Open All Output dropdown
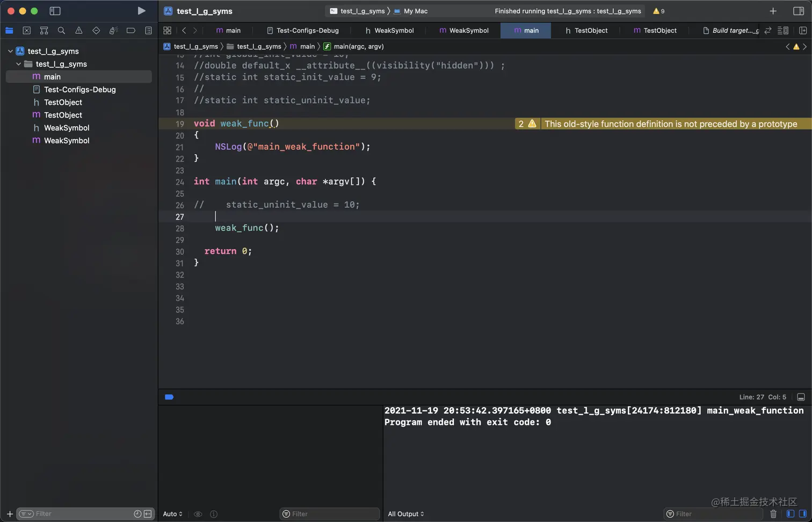 (406, 514)
